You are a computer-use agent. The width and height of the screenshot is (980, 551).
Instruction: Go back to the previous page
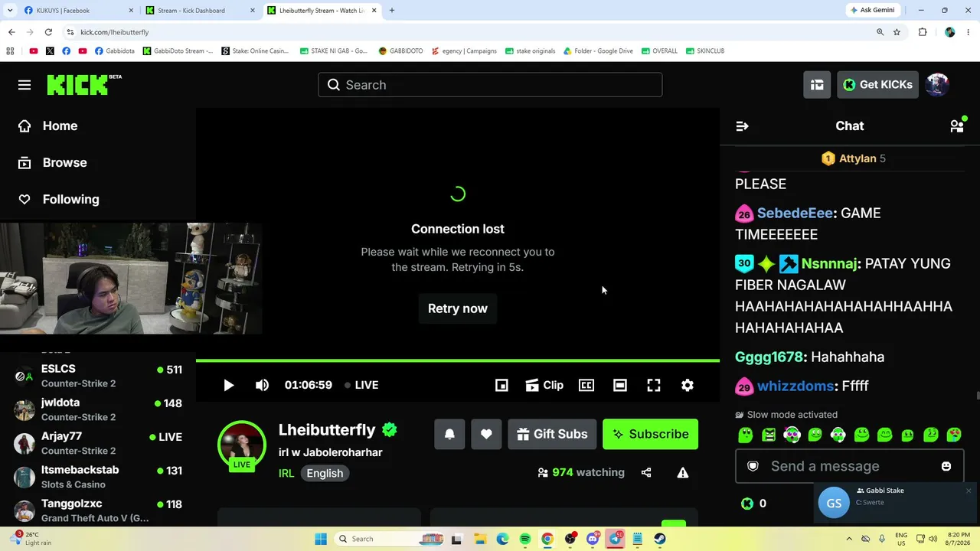click(11, 32)
